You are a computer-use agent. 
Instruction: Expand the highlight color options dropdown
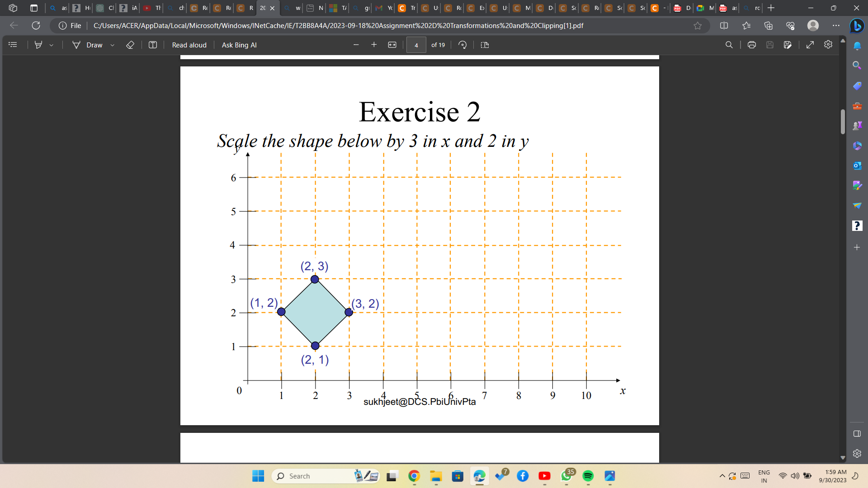coord(51,45)
